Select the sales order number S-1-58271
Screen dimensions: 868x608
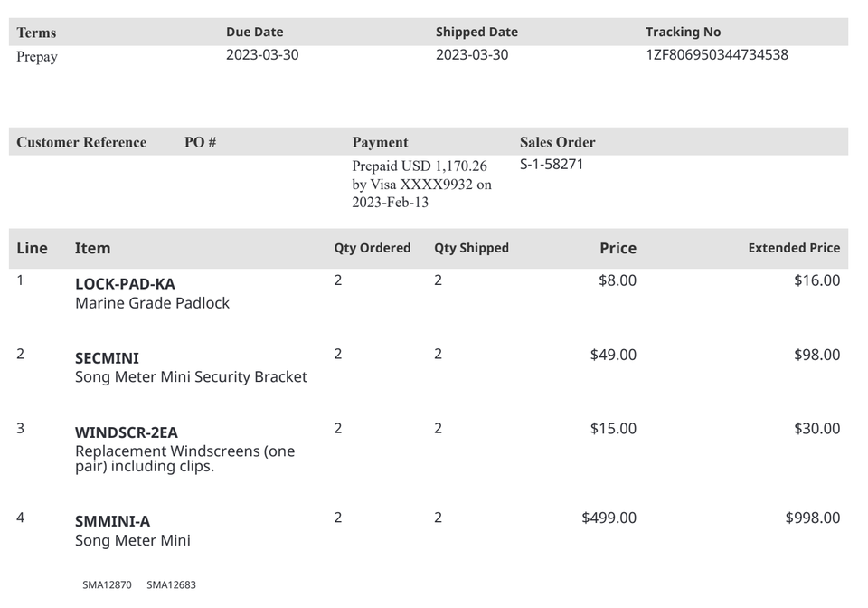552,165
